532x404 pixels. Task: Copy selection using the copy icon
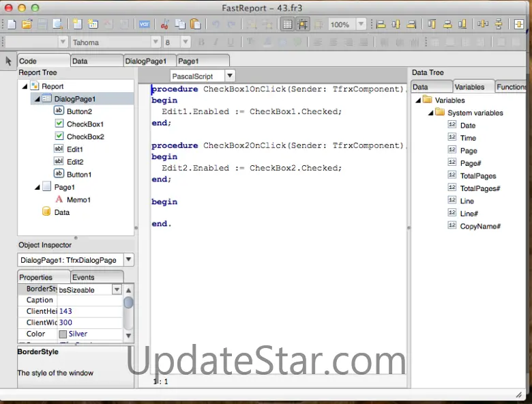(x=180, y=24)
